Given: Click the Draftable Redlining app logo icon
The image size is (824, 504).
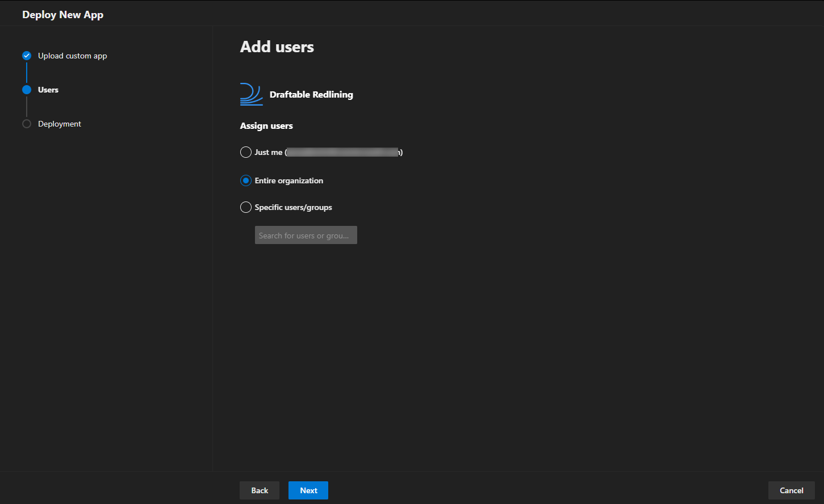Looking at the screenshot, I should (252, 94).
